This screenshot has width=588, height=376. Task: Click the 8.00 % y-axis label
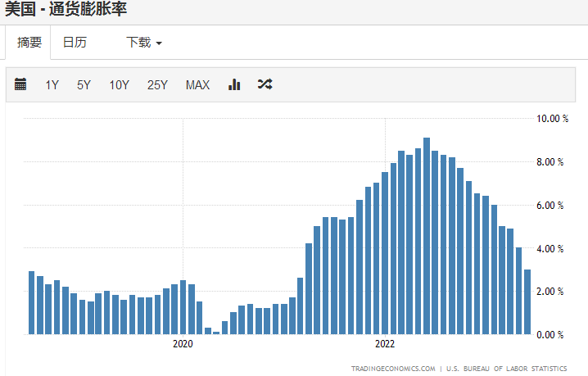[x=550, y=162]
